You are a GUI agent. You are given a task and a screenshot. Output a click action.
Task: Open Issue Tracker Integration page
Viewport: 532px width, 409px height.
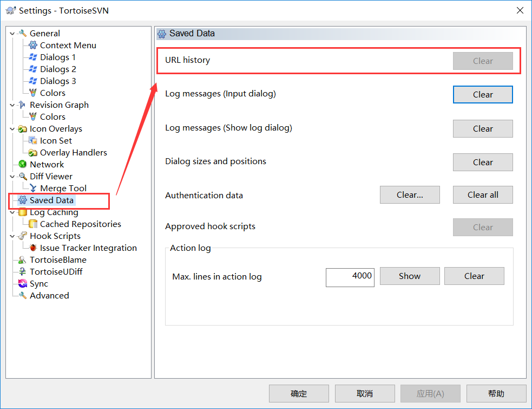(x=88, y=248)
